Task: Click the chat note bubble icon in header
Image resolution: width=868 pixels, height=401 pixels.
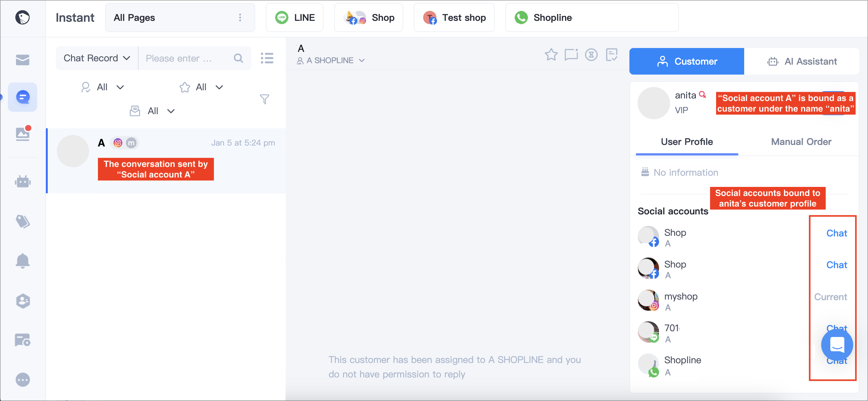Action: [x=571, y=55]
